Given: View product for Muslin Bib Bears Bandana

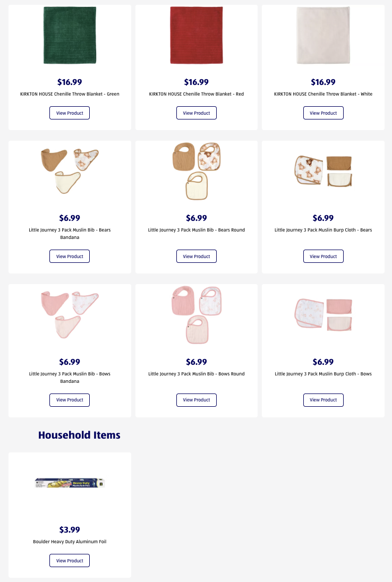Looking at the screenshot, I should click(70, 256).
